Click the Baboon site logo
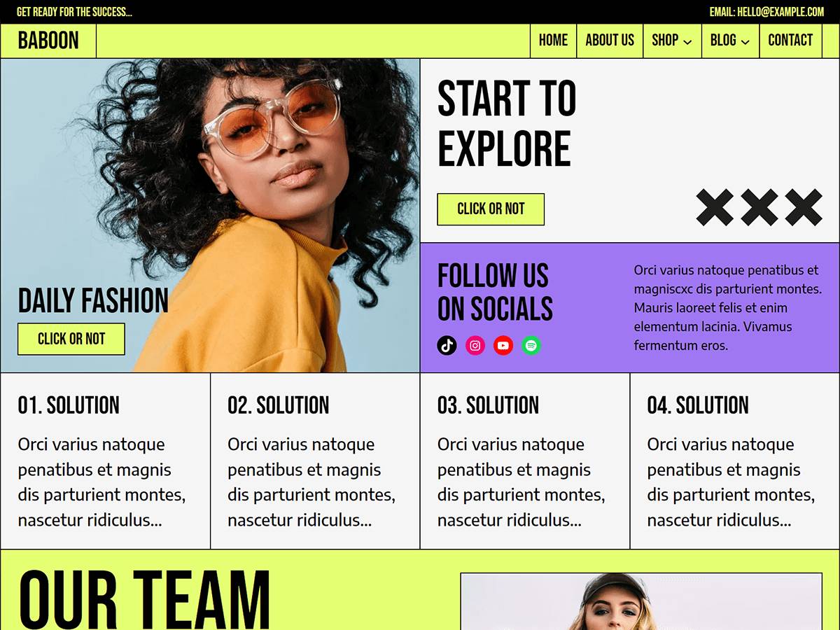 tap(48, 41)
